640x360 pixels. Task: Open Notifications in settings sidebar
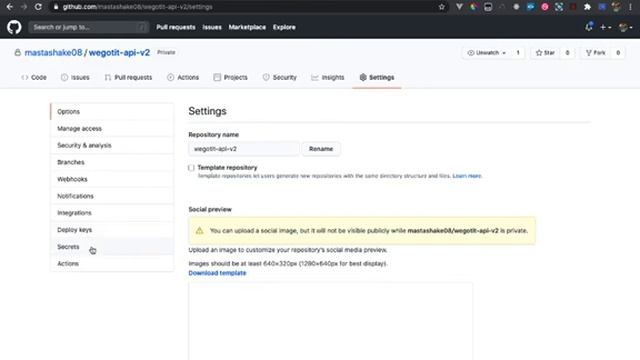click(x=112, y=196)
